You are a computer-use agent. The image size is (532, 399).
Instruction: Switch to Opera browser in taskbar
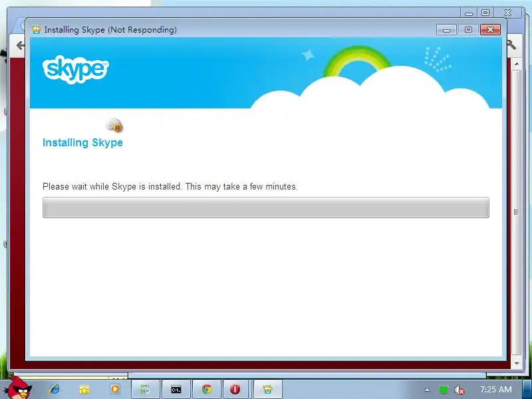click(x=235, y=389)
